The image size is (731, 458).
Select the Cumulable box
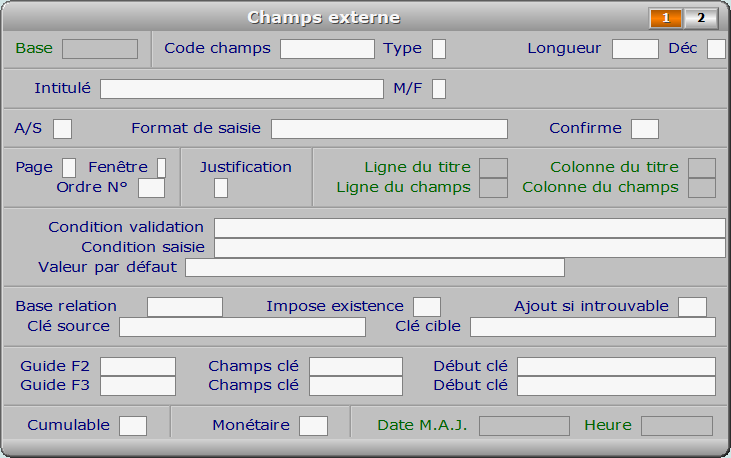tap(133, 426)
